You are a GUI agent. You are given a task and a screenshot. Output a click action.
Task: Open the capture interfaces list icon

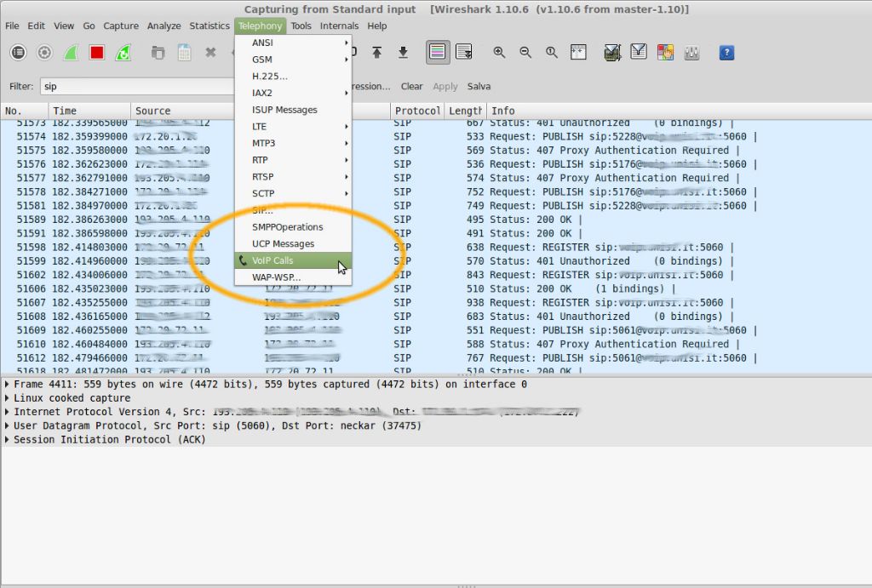(x=19, y=53)
